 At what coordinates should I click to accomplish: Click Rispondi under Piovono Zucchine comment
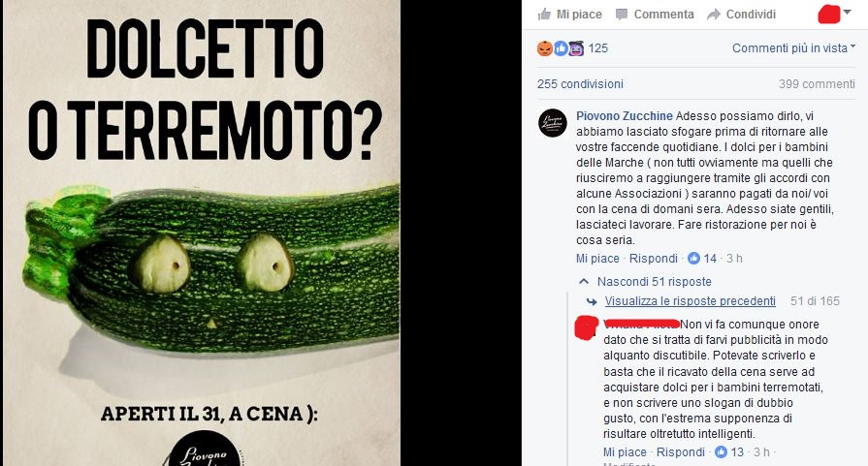coord(654,258)
